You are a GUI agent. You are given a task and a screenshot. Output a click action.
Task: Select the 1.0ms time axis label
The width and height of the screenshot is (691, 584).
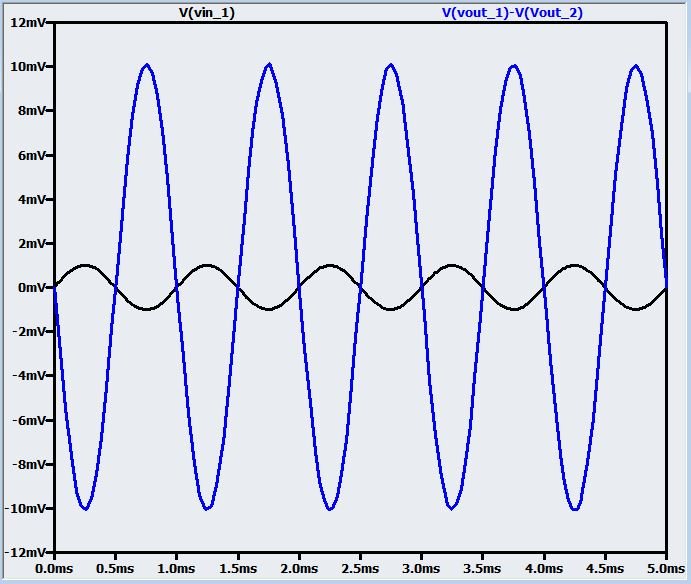[177, 569]
